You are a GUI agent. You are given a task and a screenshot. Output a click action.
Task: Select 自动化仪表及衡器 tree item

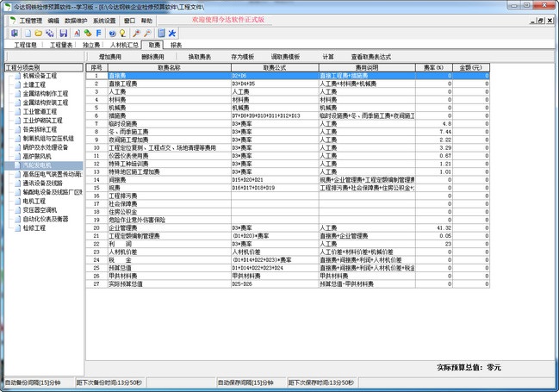[x=46, y=219]
